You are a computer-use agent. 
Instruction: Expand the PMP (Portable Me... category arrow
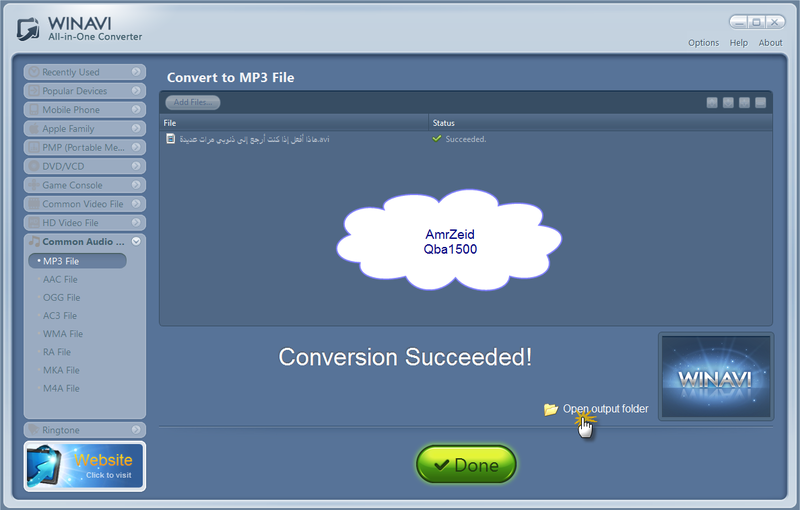(x=136, y=147)
